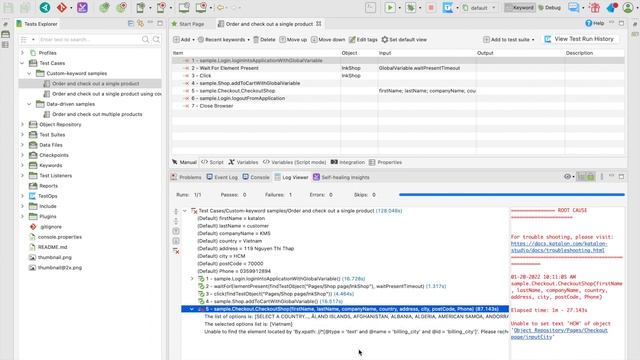Click the command builder terminal icon
This screenshot has width=640, height=360.
coord(370,7)
